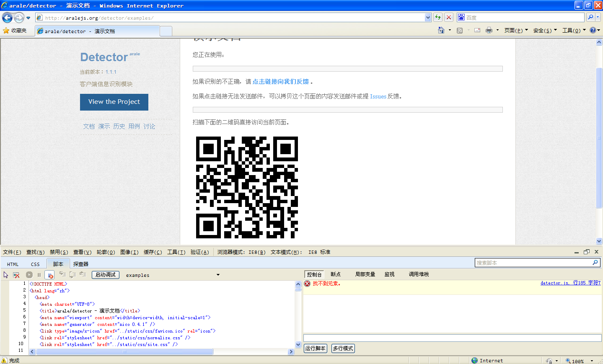Open the 页面(P) menu
Screen dimensions: 603x364
(x=516, y=31)
